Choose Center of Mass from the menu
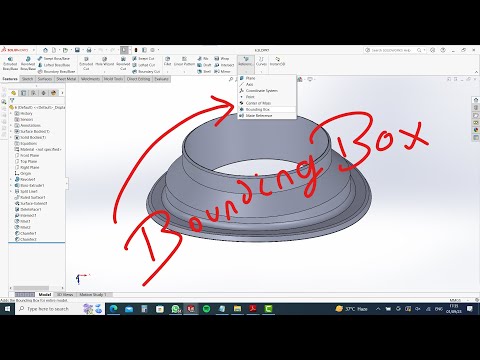Viewport: 480px width, 360px height. [x=267, y=103]
